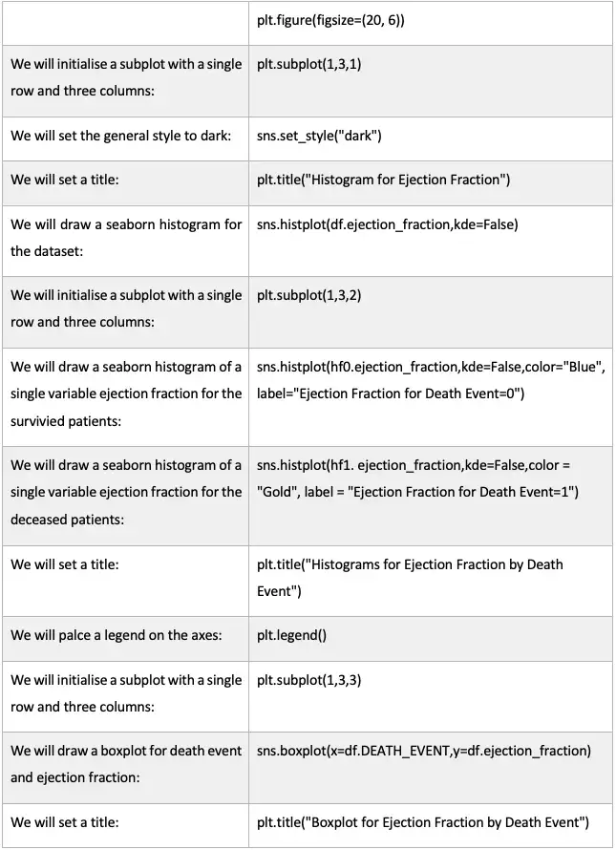Click the sns.set_style("dark") code
Screen dimensions: 616x850
(x=319, y=136)
